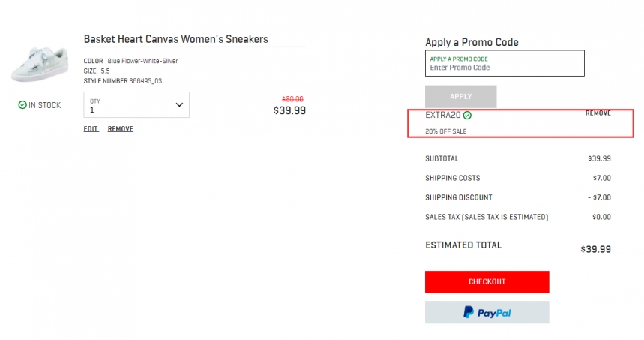Remove the sneakers from the cart
This screenshot has width=644, height=340.
pyautogui.click(x=120, y=129)
